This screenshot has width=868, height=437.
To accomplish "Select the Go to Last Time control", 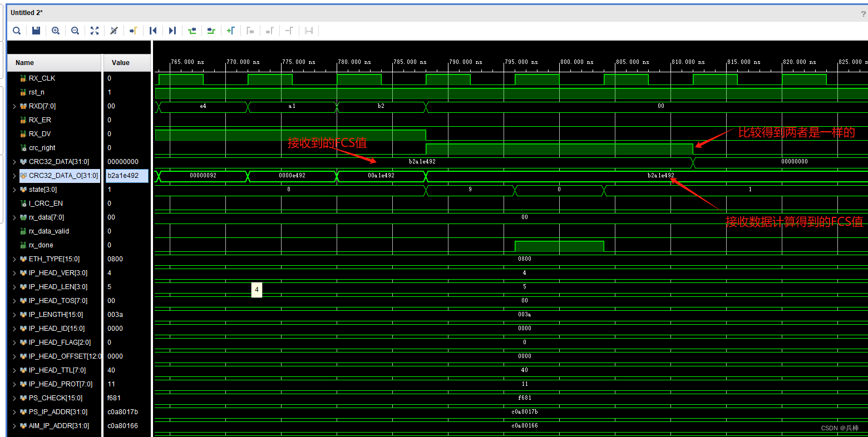I will 172,31.
